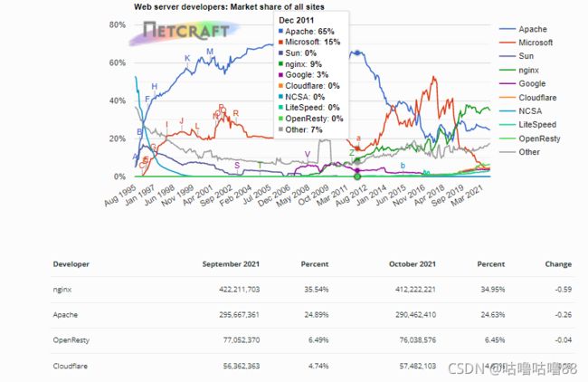Click the Dec 2011 data point on Apache line
The image size is (588, 382).
pyautogui.click(x=357, y=53)
